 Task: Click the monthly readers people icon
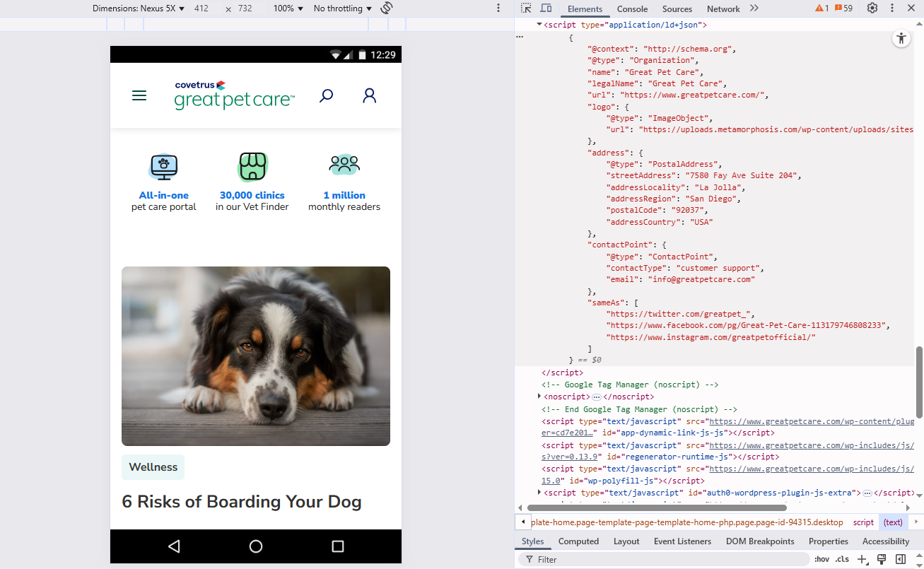[344, 165]
